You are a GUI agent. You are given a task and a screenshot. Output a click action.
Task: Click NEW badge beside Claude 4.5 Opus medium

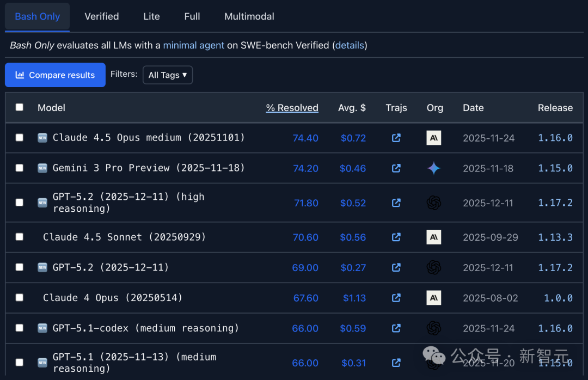[42, 138]
